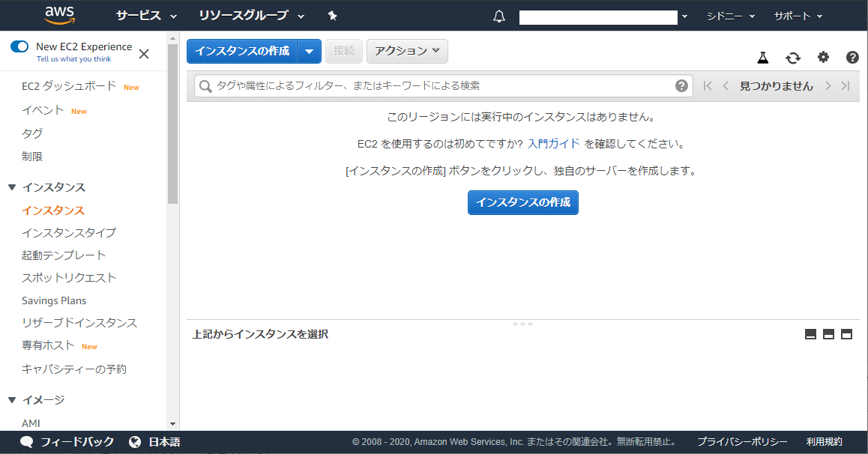
Task: Open help via the toolbar question mark
Action: [x=852, y=57]
